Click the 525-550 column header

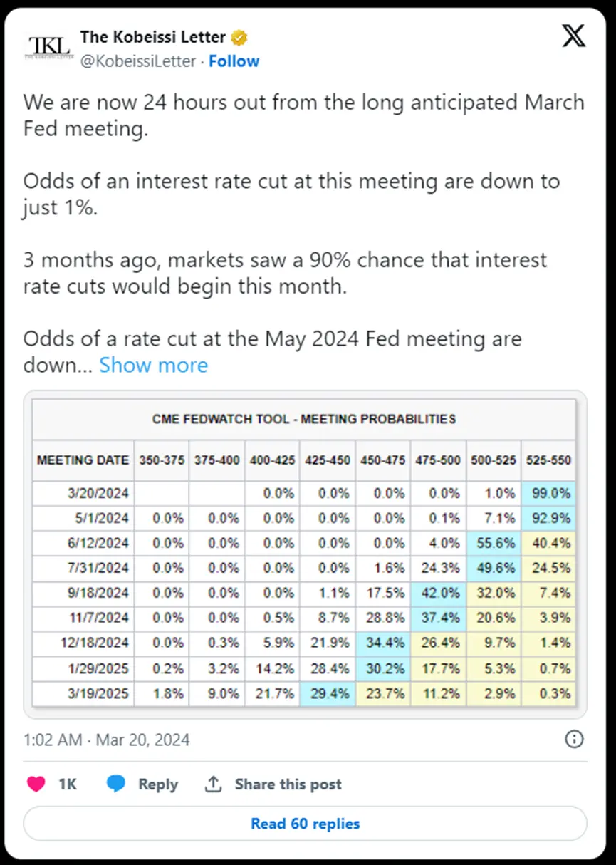(x=548, y=460)
